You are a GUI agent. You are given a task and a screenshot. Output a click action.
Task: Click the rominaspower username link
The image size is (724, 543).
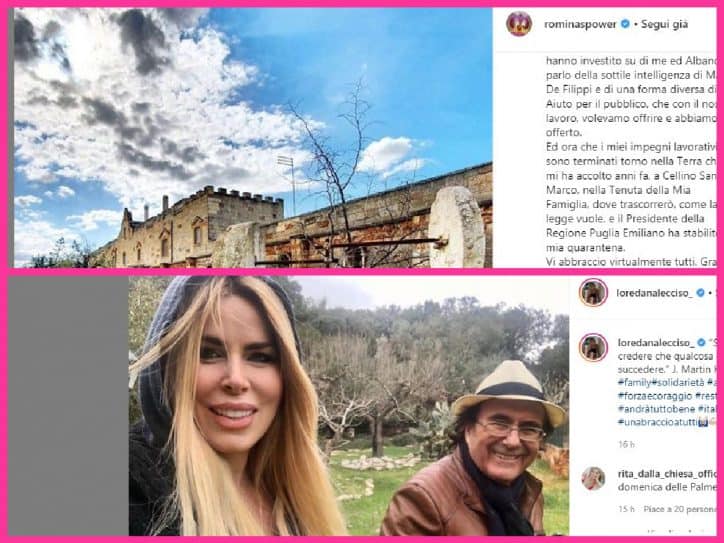click(580, 24)
